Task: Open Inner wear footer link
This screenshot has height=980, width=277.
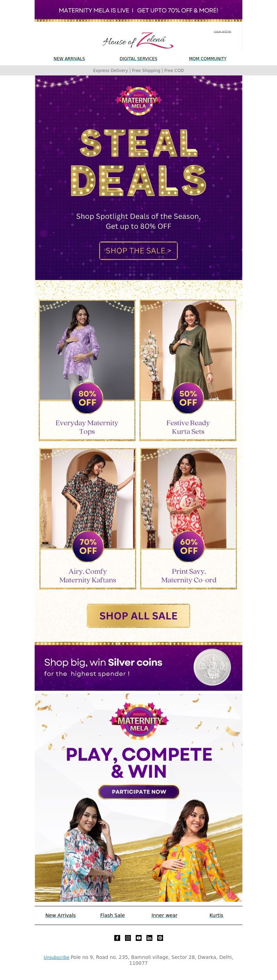Action: pyautogui.click(x=164, y=915)
